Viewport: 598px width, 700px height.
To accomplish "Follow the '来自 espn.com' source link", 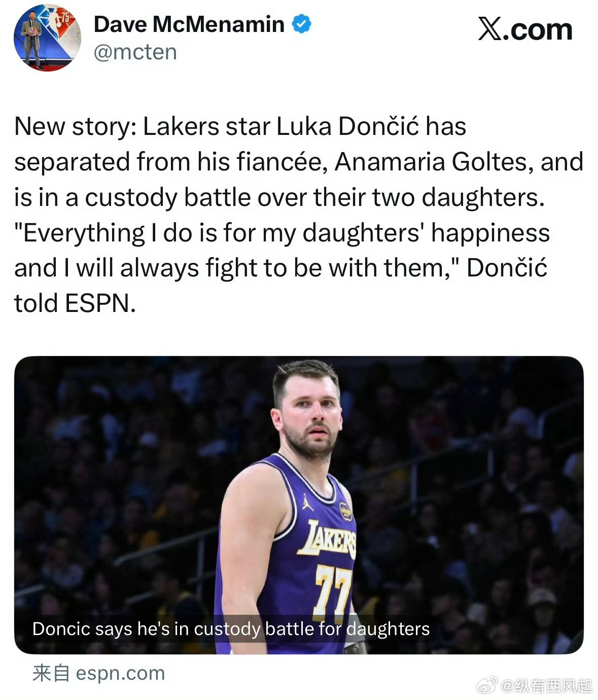I will tap(98, 673).
